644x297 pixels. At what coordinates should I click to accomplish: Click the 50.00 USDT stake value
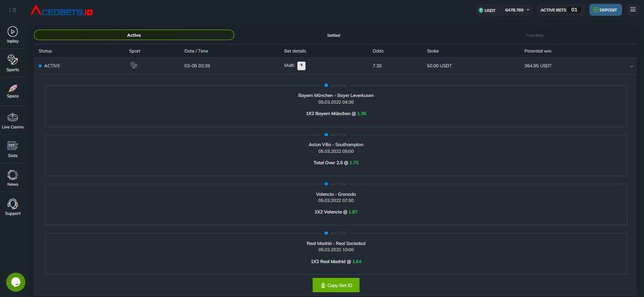tap(440, 66)
